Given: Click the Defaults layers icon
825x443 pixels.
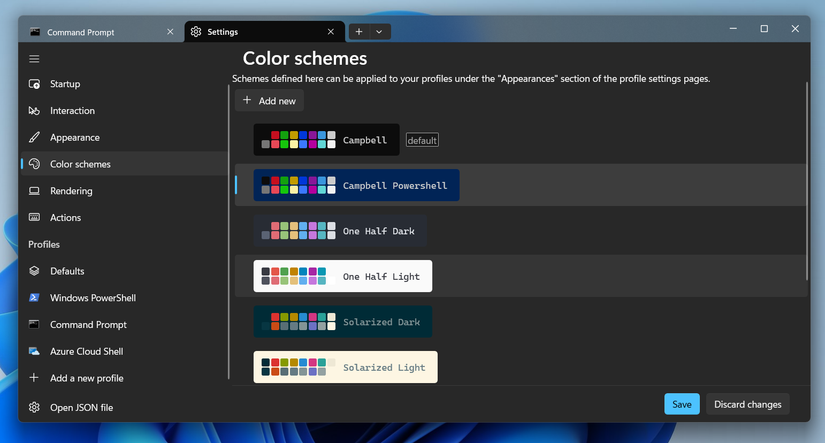Looking at the screenshot, I should tap(34, 271).
